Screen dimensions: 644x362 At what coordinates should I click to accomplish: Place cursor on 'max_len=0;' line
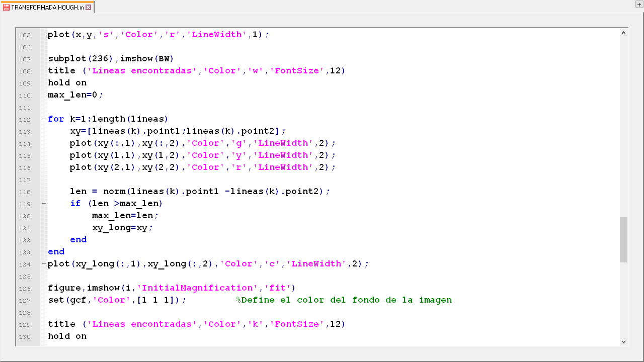[75, 95]
